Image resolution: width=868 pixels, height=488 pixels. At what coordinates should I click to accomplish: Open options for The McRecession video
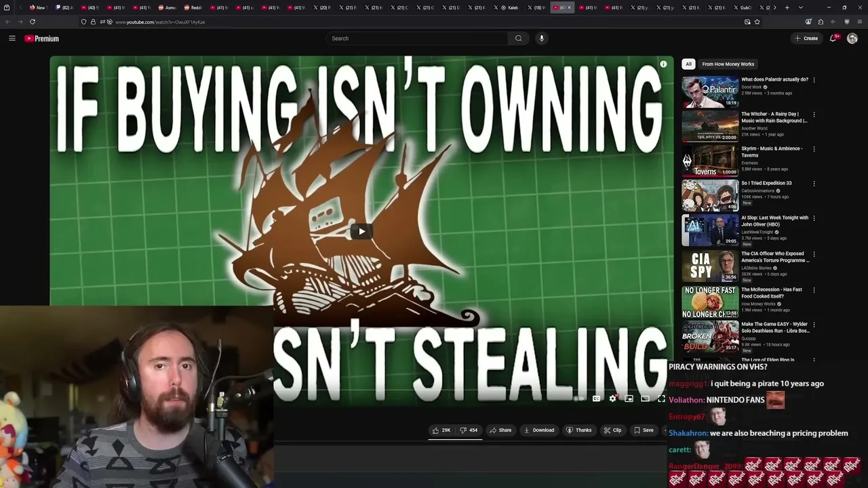click(x=814, y=290)
